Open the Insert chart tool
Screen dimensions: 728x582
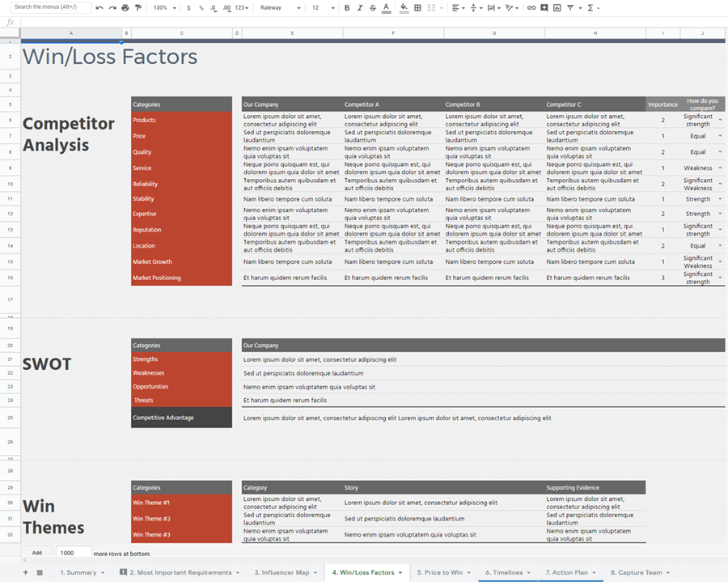click(x=556, y=7)
